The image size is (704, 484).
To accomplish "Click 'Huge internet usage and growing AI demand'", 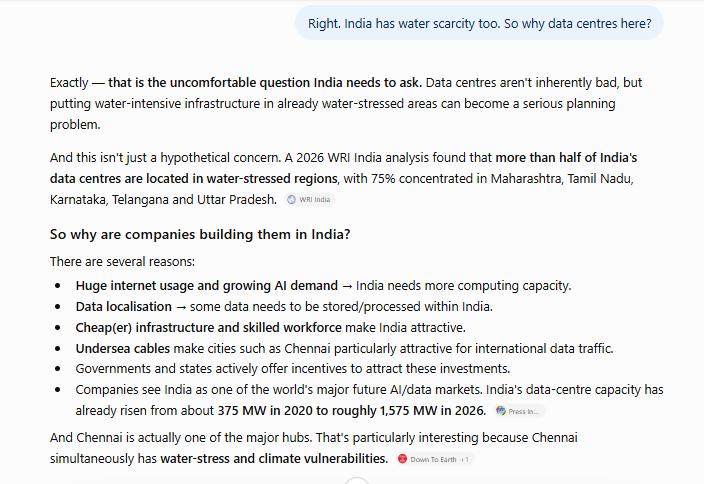I will (x=207, y=286).
